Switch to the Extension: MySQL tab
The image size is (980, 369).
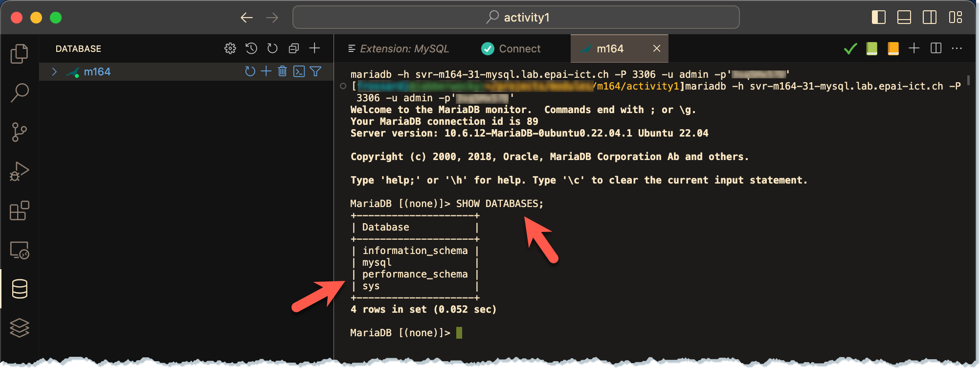[398, 48]
